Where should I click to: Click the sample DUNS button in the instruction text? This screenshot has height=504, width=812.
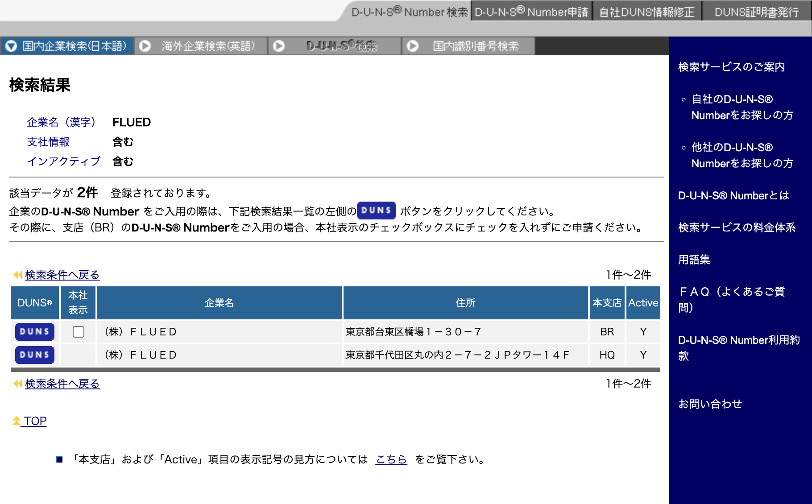(x=377, y=211)
